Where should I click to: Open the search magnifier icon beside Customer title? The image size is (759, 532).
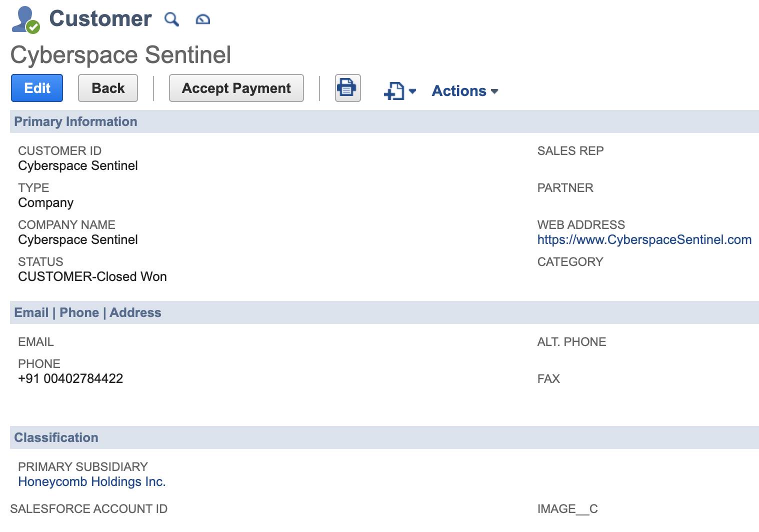click(x=172, y=19)
